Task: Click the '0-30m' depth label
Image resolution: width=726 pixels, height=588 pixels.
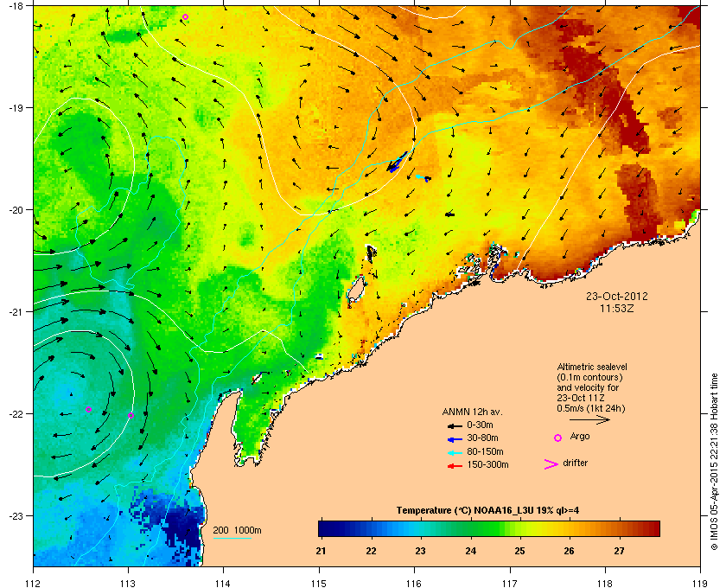Action: click(480, 425)
